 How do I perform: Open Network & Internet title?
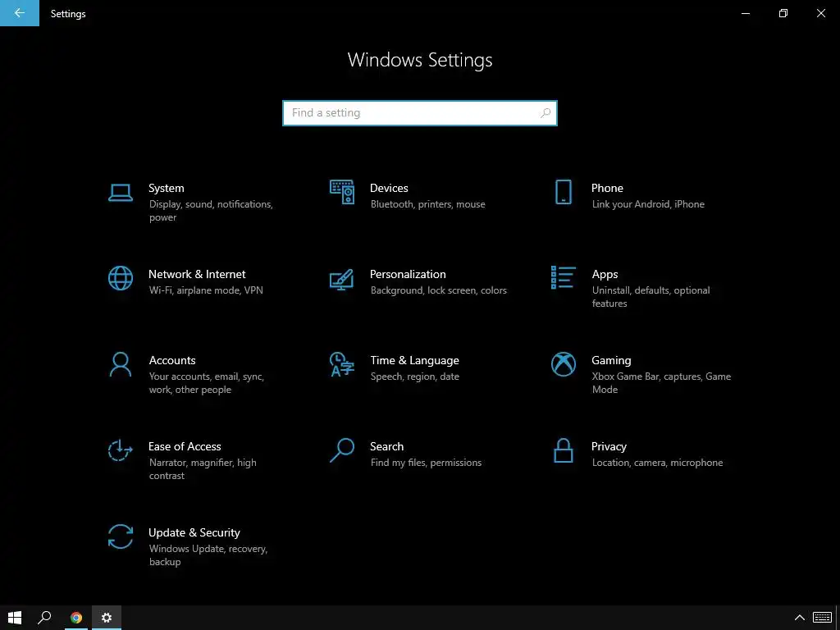[x=197, y=274]
